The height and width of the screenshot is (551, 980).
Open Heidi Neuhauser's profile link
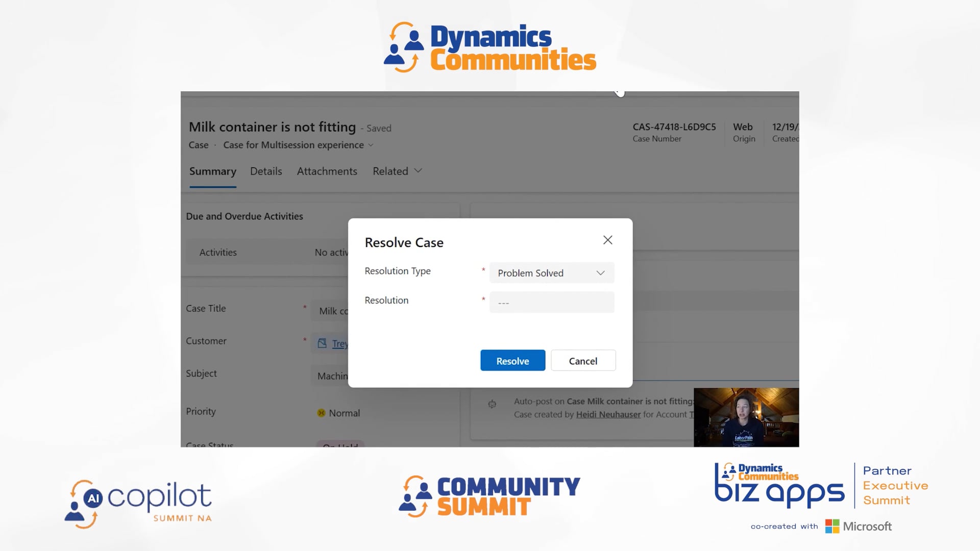click(x=608, y=414)
